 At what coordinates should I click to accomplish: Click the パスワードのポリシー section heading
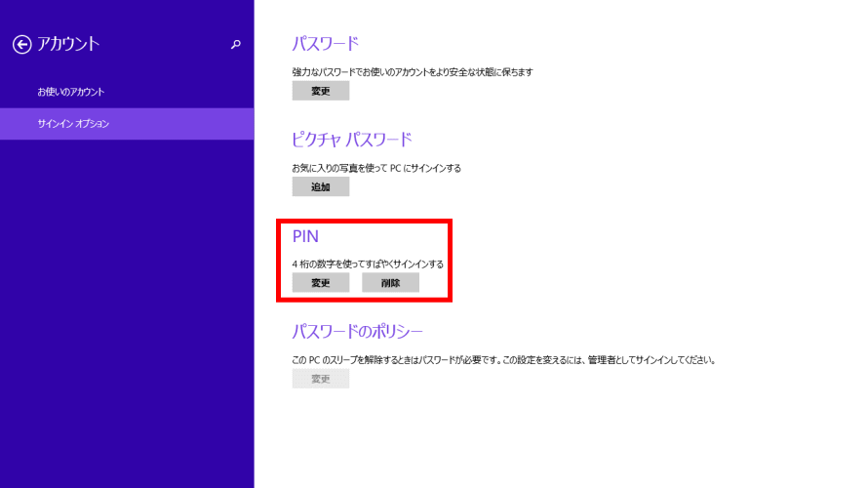point(357,331)
